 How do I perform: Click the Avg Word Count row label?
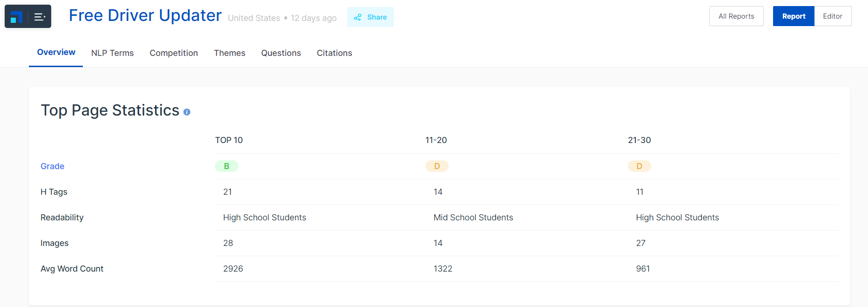pyautogui.click(x=72, y=269)
